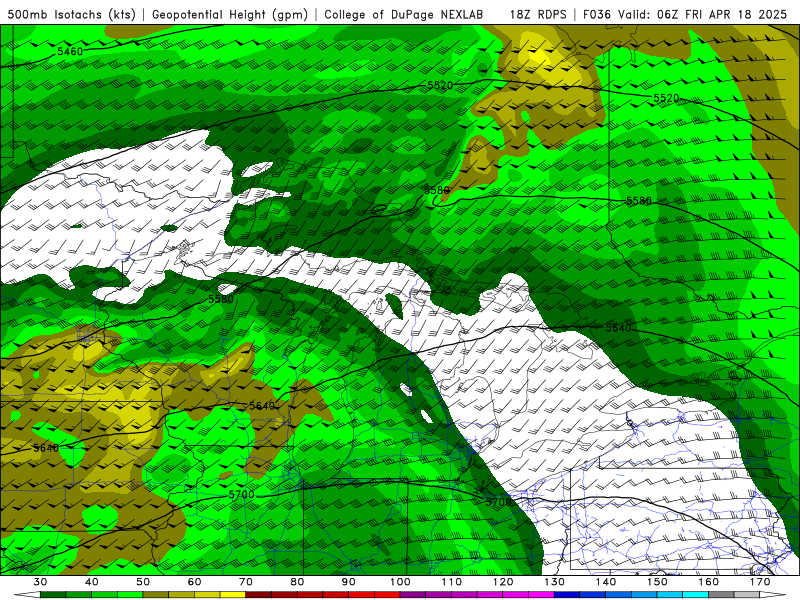
Task: Click the dark red swatch in the color bar
Action: [259, 595]
